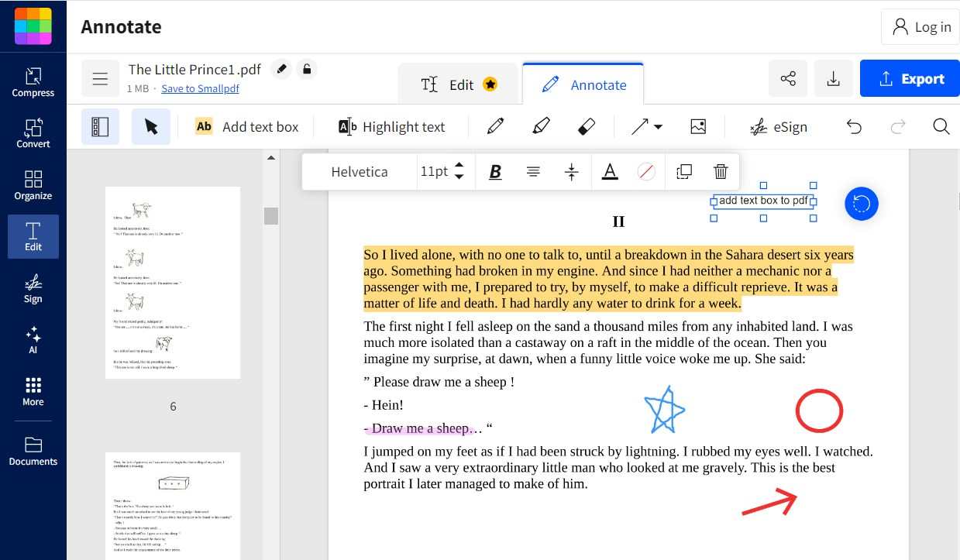Open the text color picker

point(610,172)
